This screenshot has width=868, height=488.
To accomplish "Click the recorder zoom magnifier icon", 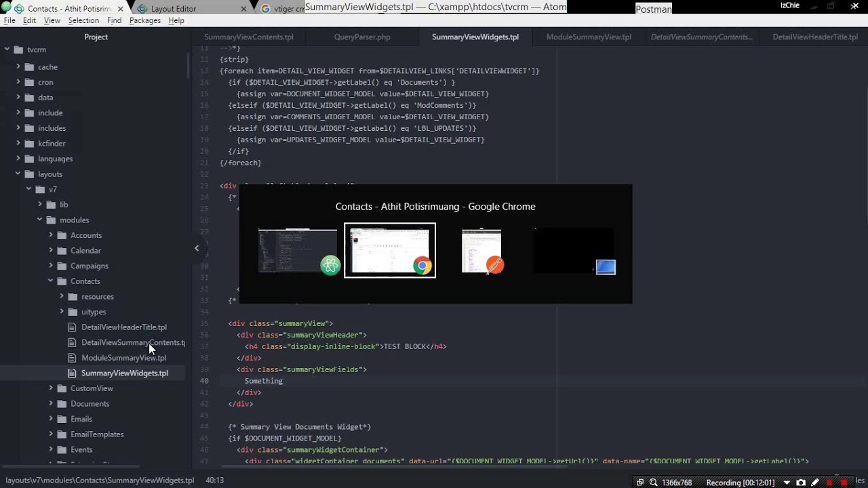I will tap(653, 483).
